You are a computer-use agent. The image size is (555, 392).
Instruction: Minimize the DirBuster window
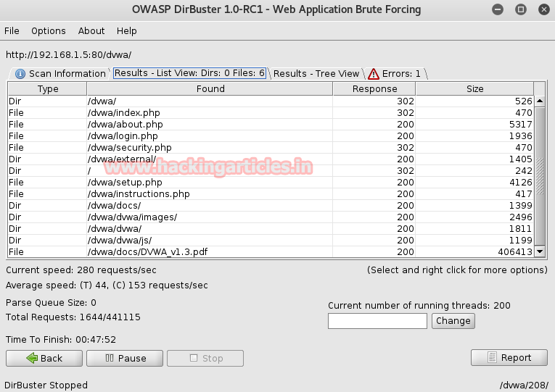point(498,9)
